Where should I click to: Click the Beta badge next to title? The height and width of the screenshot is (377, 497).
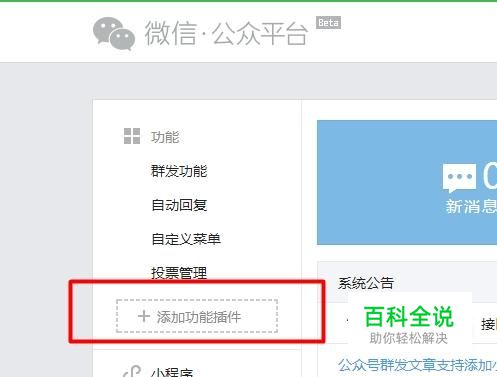tap(328, 22)
